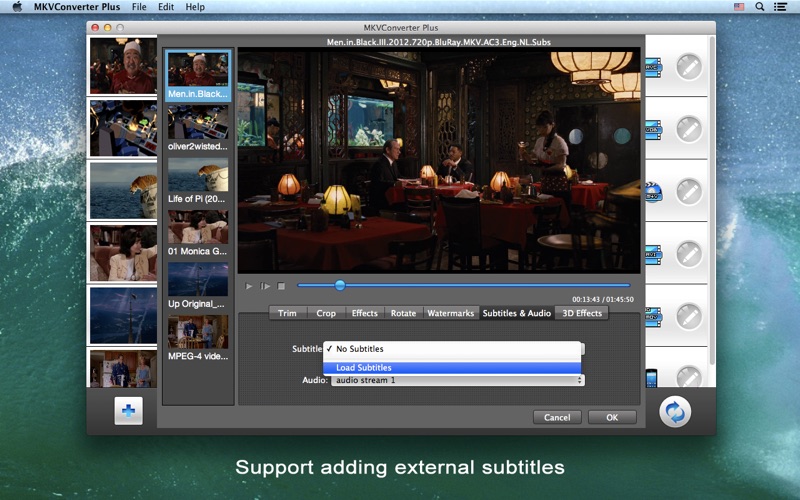Screen dimensions: 800x500
Task: Click the edit pencil icon in fifth row
Action: click(x=689, y=316)
